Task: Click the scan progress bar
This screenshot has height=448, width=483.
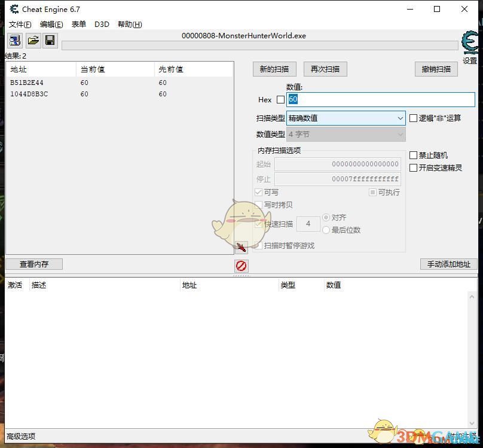Action: click(260, 45)
